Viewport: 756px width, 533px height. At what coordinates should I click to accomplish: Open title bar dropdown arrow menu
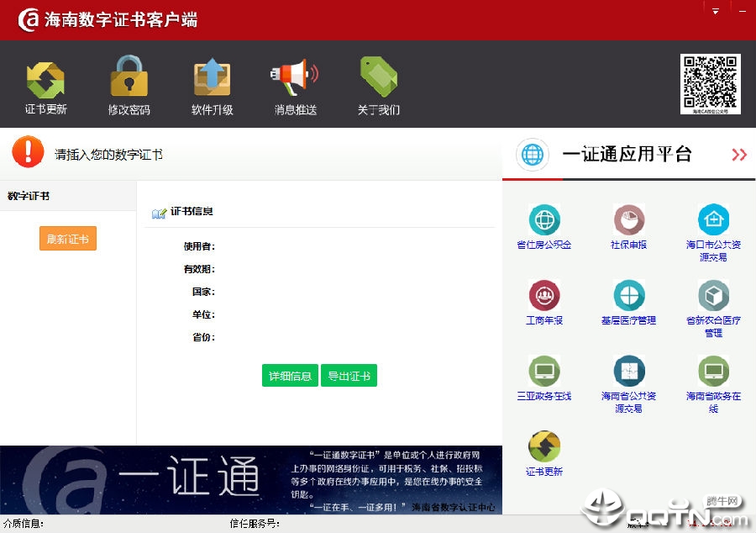pyautogui.click(x=716, y=12)
